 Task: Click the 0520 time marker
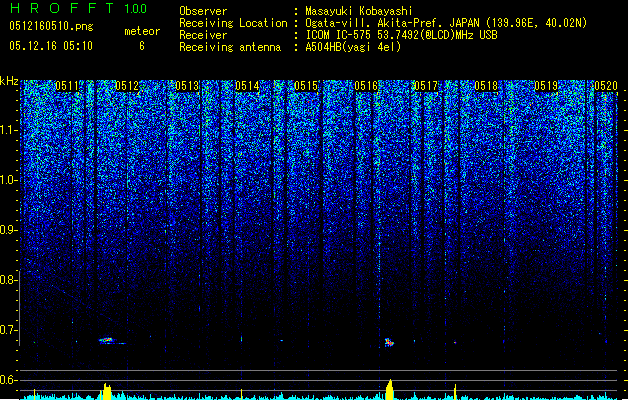tap(606, 86)
